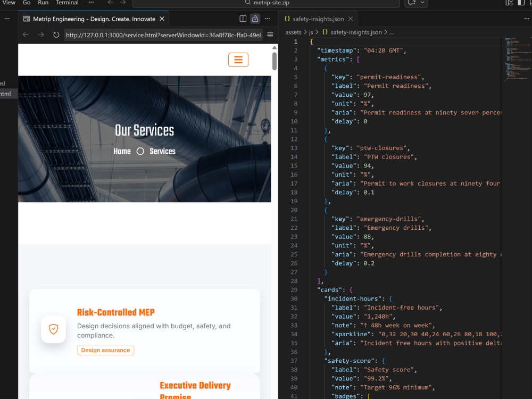This screenshot has width=532, height=399.
Task: Click the preview page vertical scrollbar thumb
Action: 274,61
